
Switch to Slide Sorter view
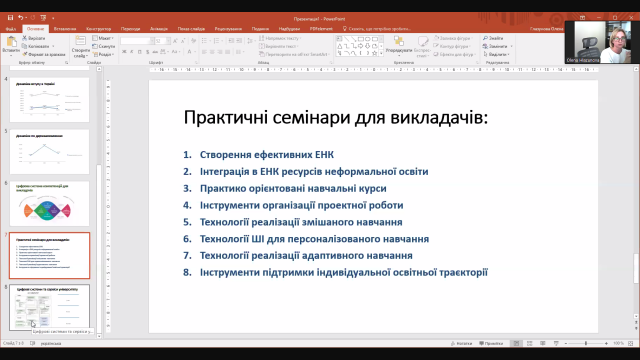(529, 343)
